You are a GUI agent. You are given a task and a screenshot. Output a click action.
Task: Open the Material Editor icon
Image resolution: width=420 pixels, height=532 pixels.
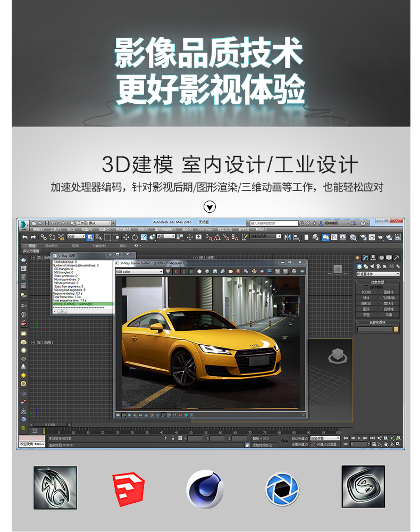[353, 237]
